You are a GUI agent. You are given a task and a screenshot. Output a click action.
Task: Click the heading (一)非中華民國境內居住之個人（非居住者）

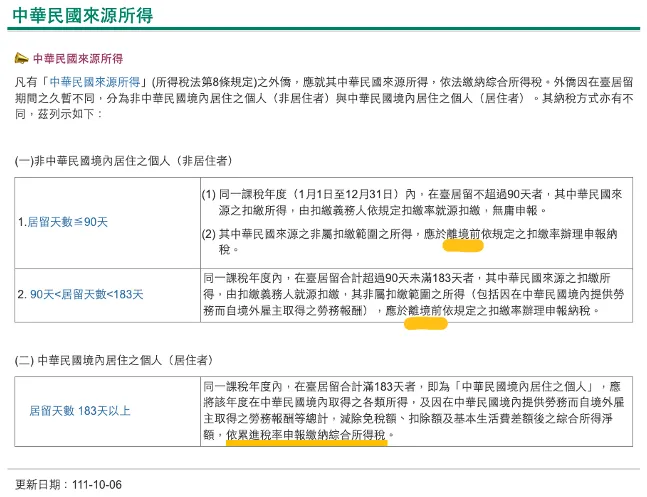coord(124,161)
